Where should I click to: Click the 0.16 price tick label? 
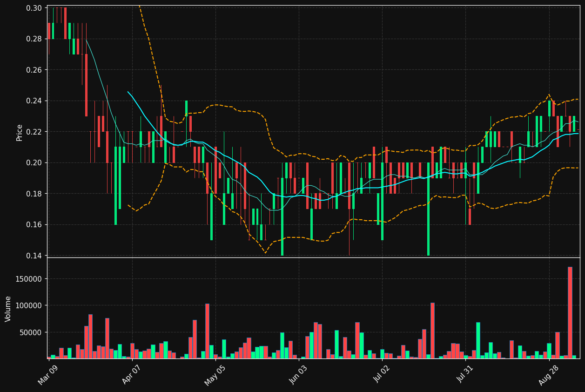pyautogui.click(x=34, y=224)
